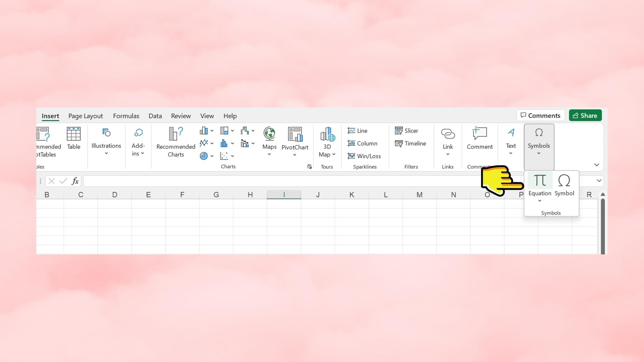
Task: Open the pie chart type dropdown
Action: (x=212, y=156)
